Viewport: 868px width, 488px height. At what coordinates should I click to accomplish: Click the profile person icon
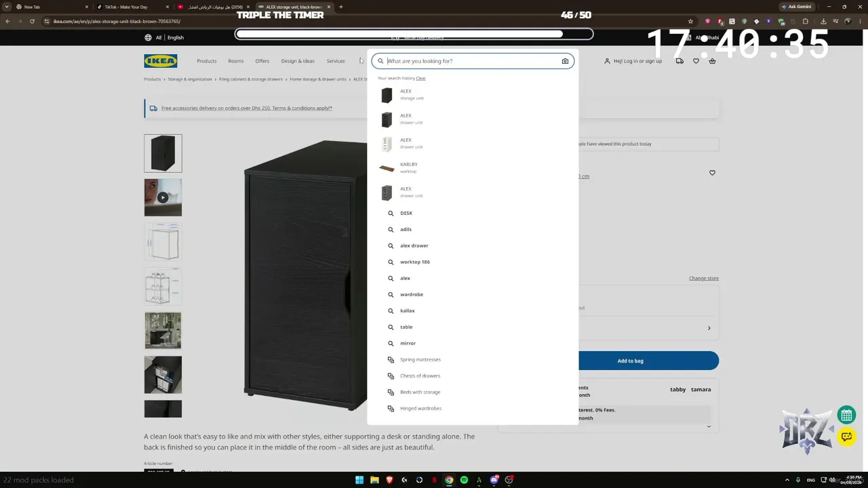point(607,61)
